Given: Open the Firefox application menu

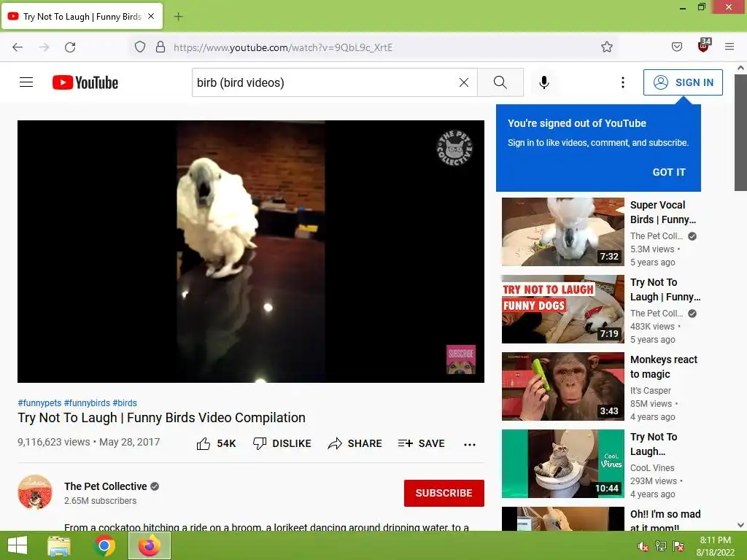Looking at the screenshot, I should point(729,47).
